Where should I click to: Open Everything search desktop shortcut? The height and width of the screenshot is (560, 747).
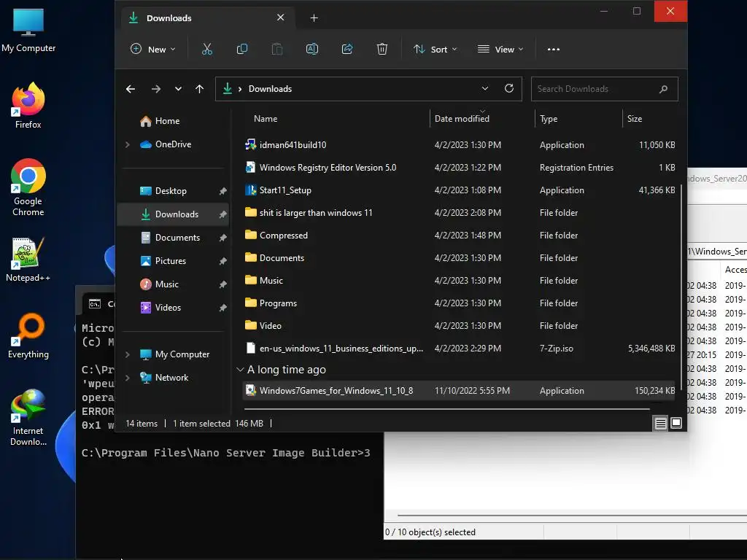[28, 335]
